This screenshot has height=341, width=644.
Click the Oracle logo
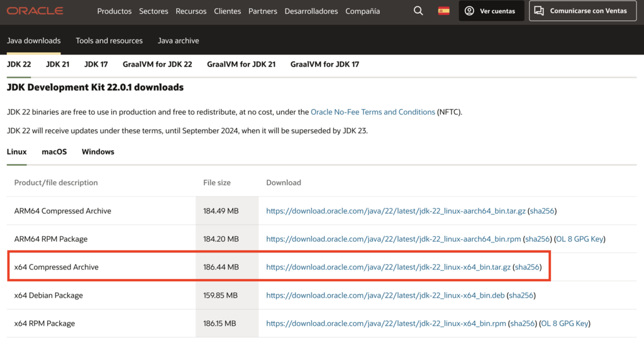[35, 11]
